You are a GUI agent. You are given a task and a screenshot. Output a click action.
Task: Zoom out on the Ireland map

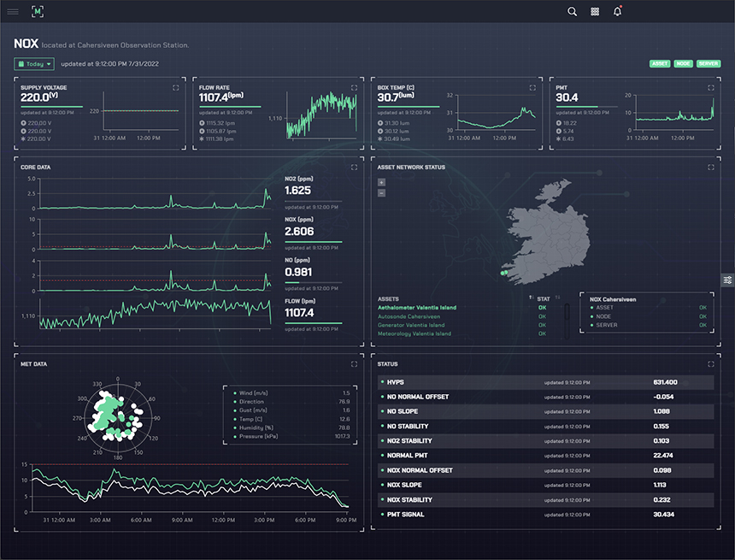click(381, 192)
